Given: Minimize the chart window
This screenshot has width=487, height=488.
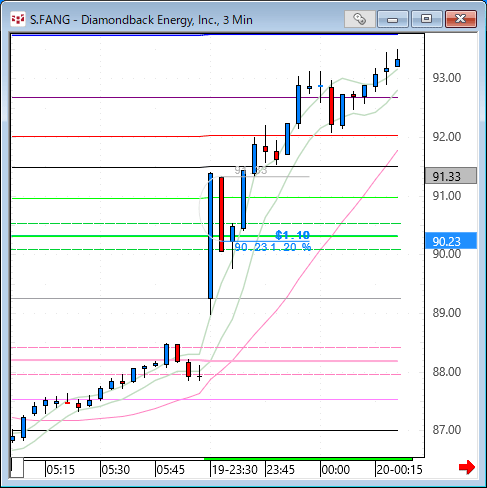Looking at the screenshot, I should click(x=393, y=19).
